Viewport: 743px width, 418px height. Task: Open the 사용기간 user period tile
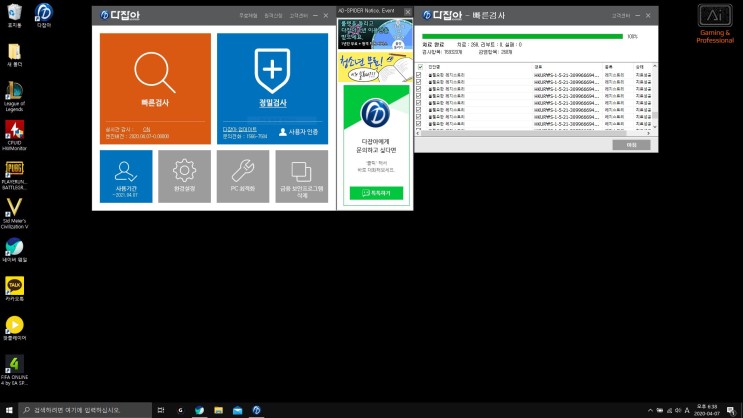pos(126,176)
